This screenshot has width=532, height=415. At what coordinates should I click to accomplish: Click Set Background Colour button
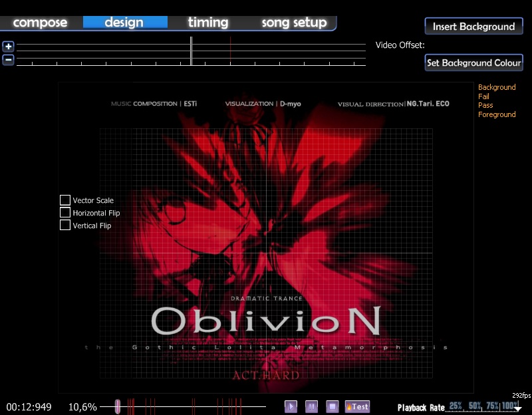pos(473,63)
